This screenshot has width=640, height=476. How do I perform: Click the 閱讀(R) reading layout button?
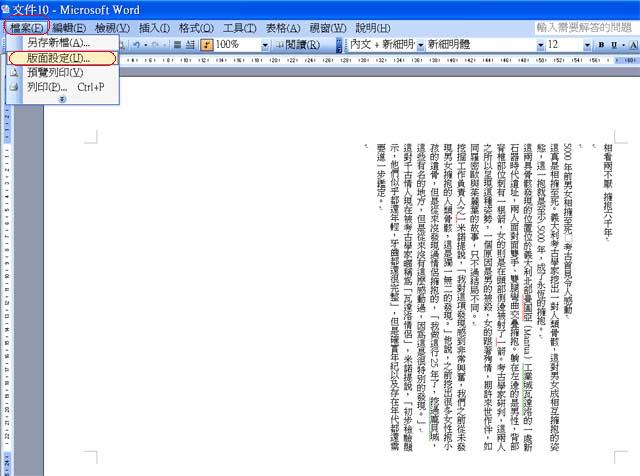click(298, 44)
